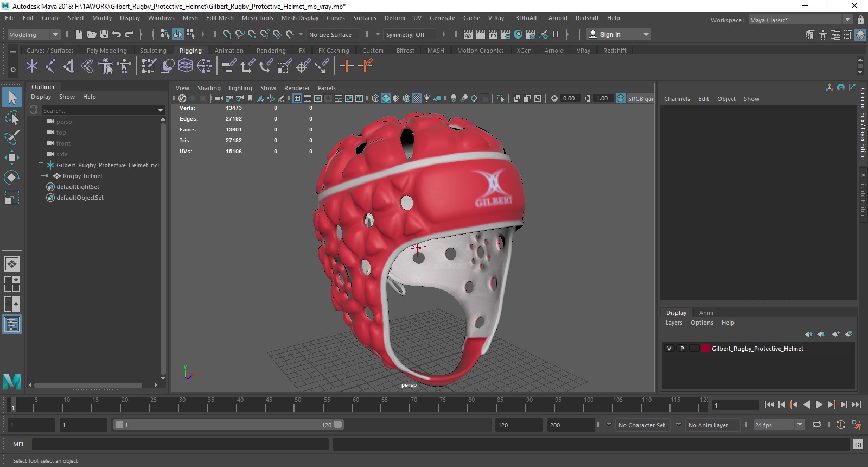Click the Maya logo in bottom-left corner
The image size is (868, 467).
pos(12,381)
